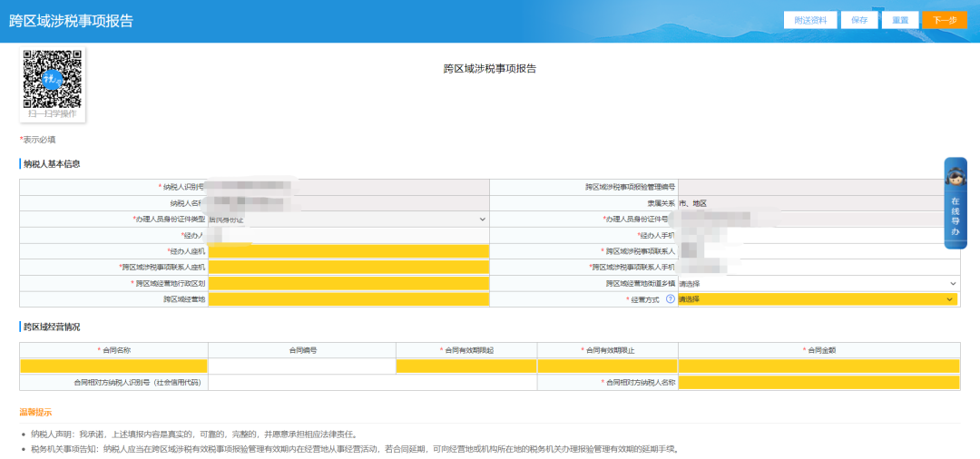Click the 合同相对方纳税人名称 input field

click(818, 382)
